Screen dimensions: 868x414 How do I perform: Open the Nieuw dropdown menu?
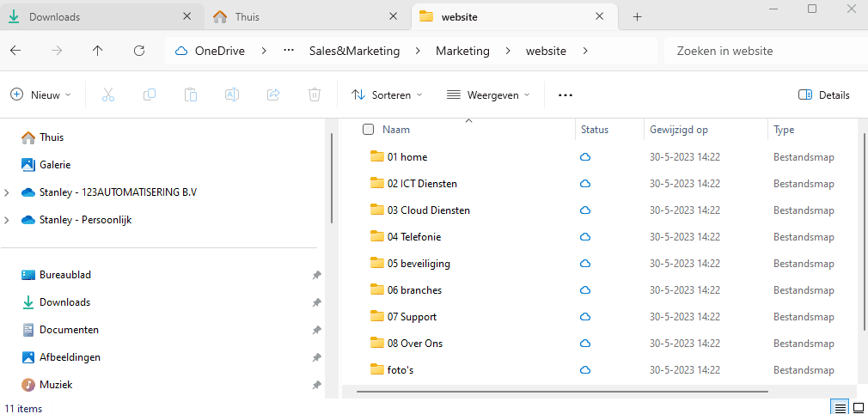click(x=41, y=94)
